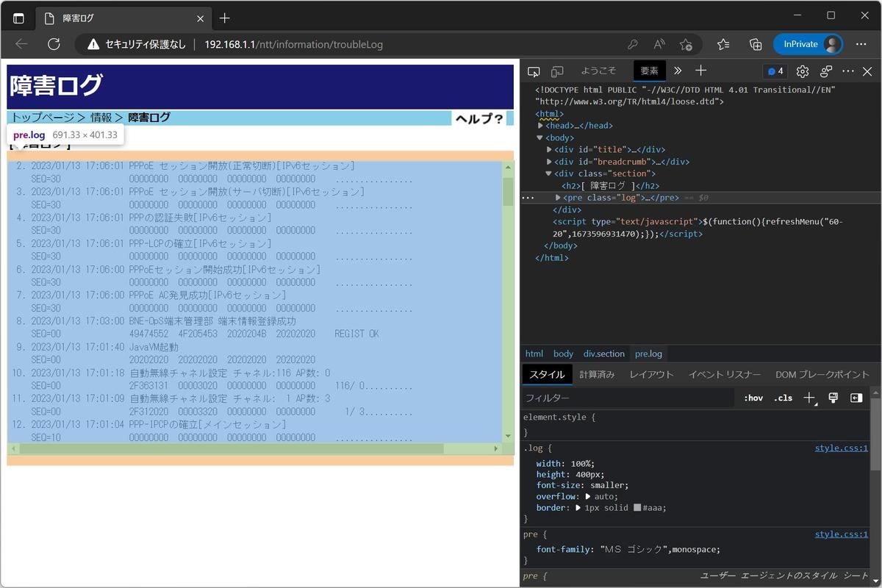
Task: Switch to the ようこそ DevTools tab
Action: [598, 71]
